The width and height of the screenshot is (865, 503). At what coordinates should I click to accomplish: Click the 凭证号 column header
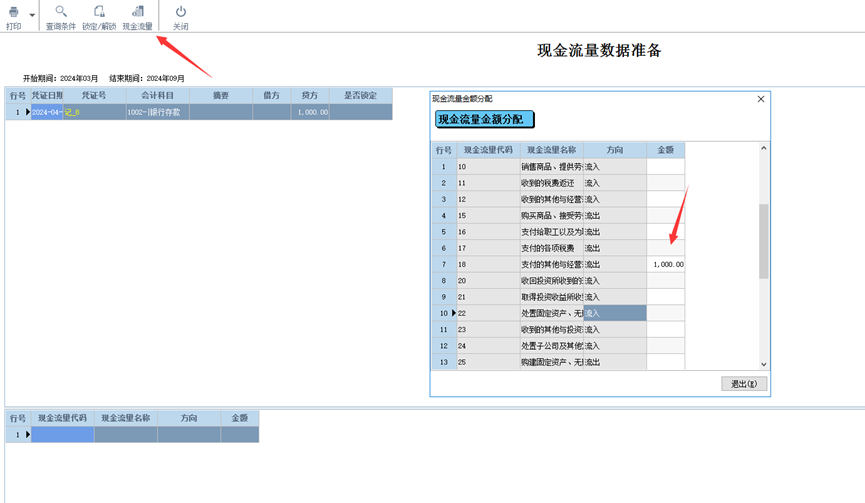94,95
